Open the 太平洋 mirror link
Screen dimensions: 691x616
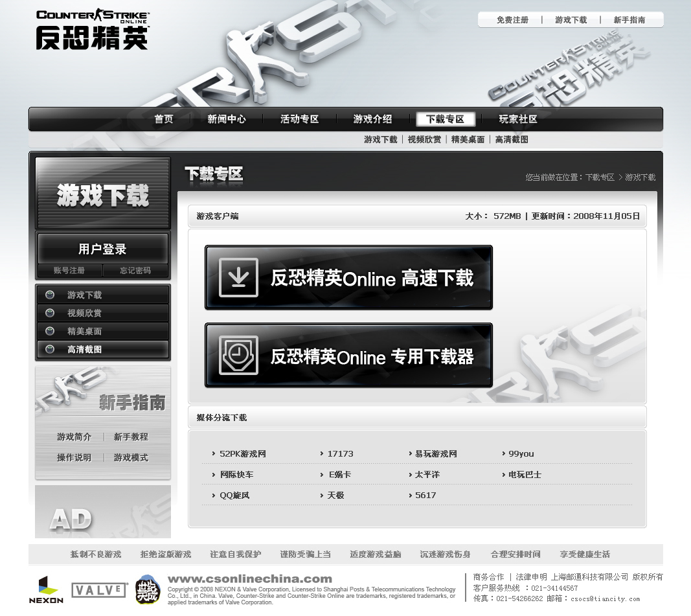click(427, 475)
